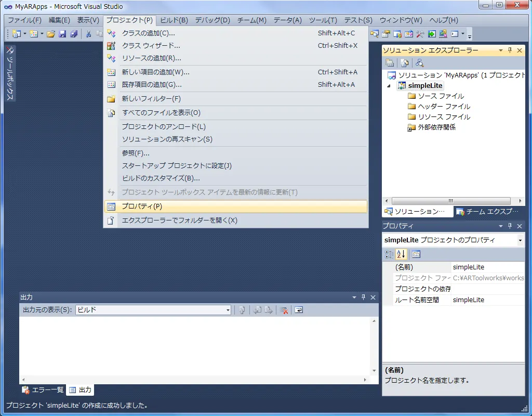Toggle Alphabetical sort in Properties panel
The height and width of the screenshot is (416, 532).
(401, 254)
